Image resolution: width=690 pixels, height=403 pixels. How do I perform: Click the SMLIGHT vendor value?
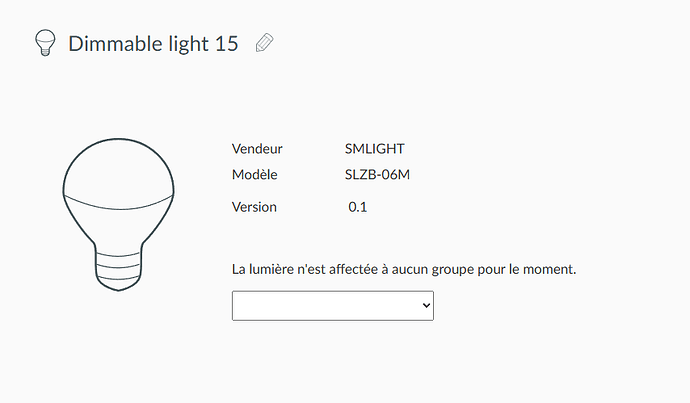[374, 149]
